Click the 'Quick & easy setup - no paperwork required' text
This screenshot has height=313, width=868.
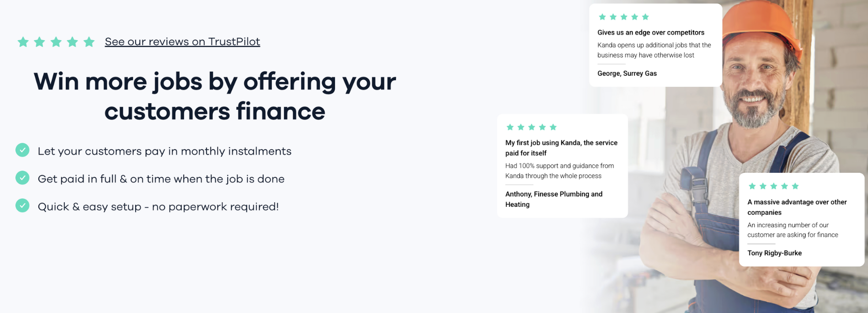click(x=158, y=207)
